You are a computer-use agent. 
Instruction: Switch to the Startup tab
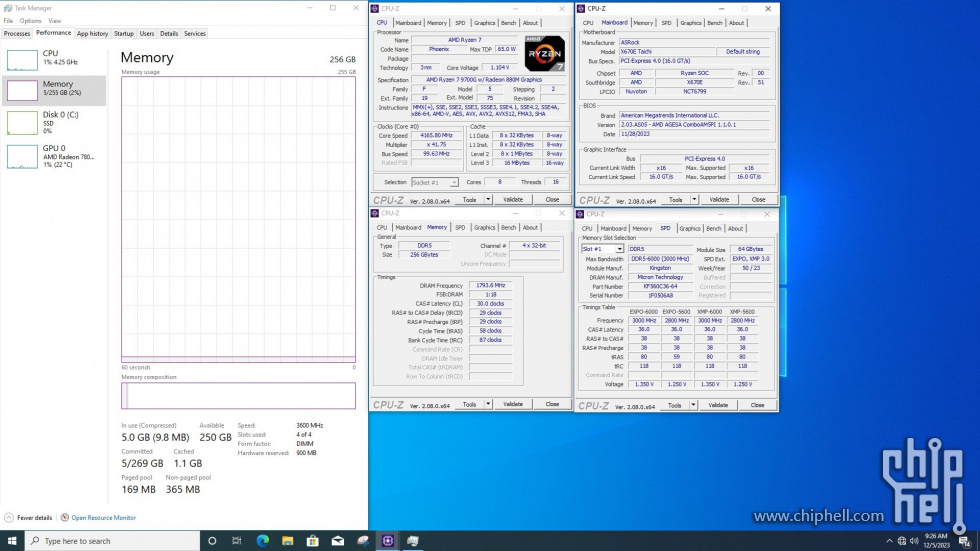pyautogui.click(x=124, y=34)
